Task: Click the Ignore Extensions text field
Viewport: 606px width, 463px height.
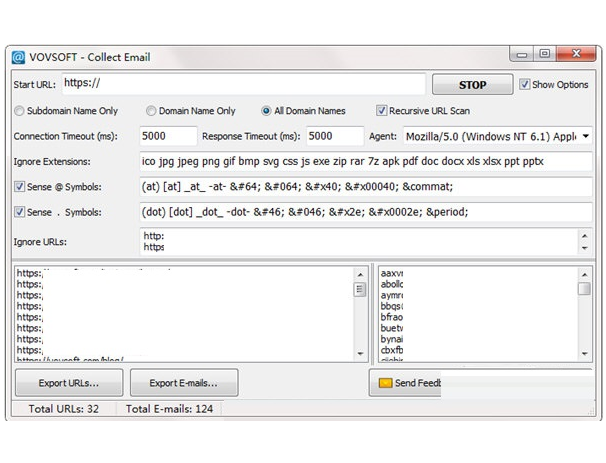Action: [x=366, y=161]
